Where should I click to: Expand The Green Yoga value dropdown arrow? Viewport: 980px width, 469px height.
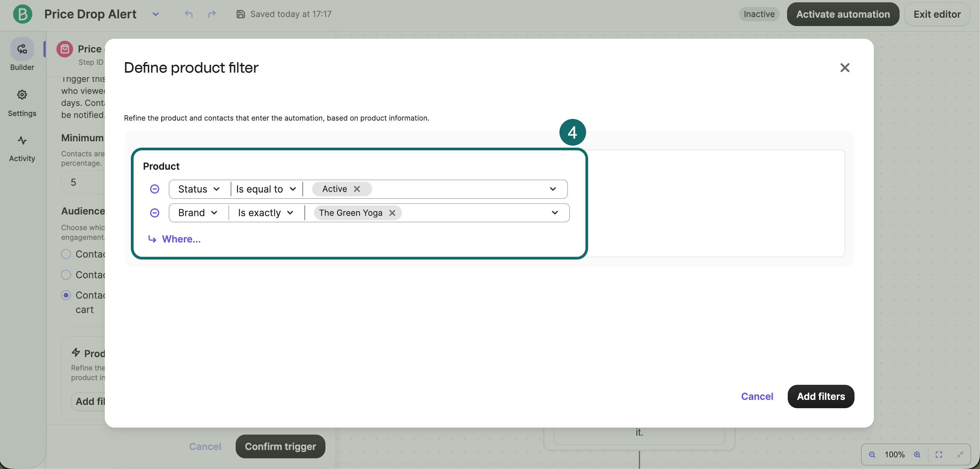coord(555,212)
